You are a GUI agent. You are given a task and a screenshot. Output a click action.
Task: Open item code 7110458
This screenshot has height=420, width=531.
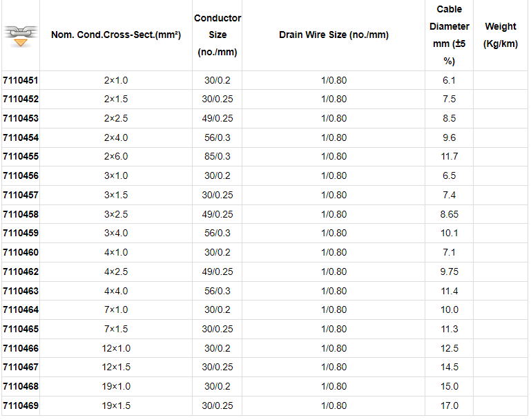[x=21, y=214]
